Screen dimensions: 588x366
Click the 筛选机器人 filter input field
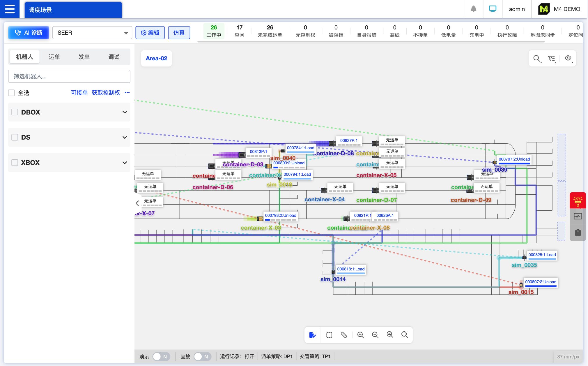coord(69,76)
